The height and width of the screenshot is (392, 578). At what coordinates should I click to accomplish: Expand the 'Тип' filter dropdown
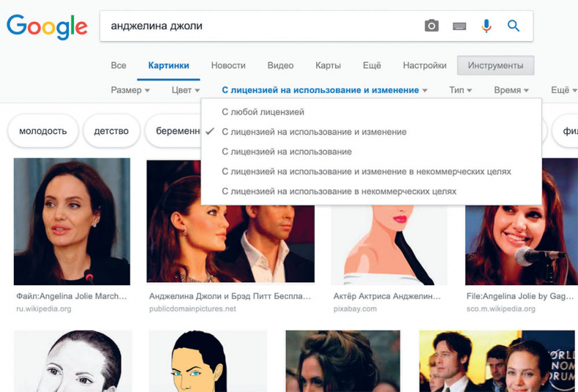pyautogui.click(x=460, y=90)
